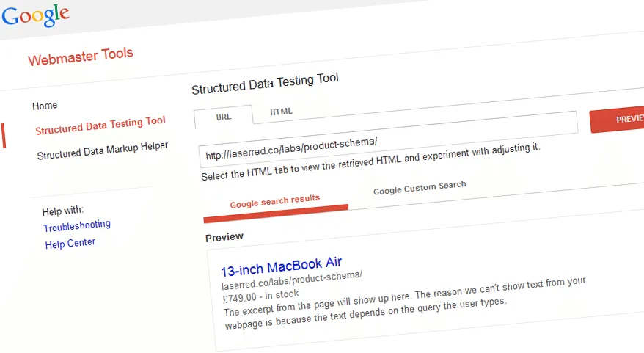Click the Preview section heading
The image size is (644, 353).
(224, 237)
